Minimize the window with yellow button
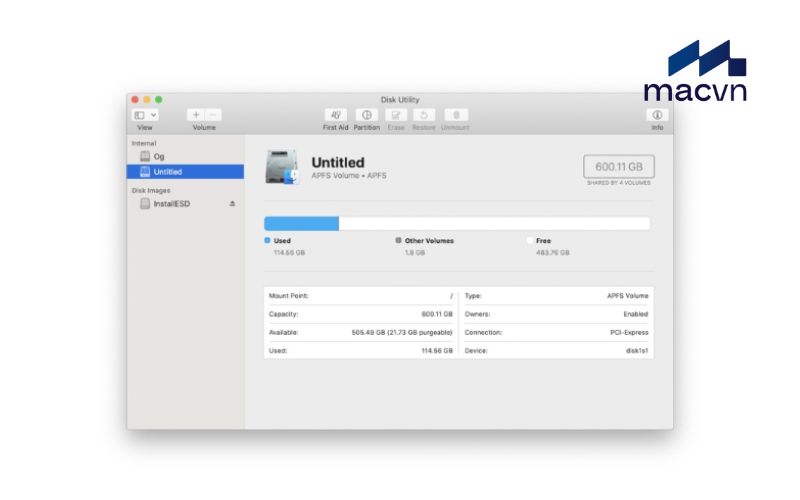This screenshot has height=500, width=800. tap(147, 99)
